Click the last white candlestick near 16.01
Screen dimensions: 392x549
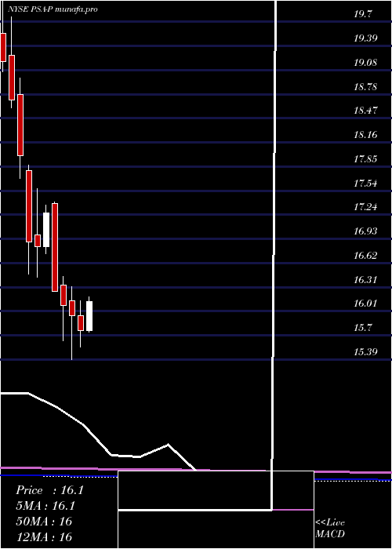pyautogui.click(x=89, y=316)
